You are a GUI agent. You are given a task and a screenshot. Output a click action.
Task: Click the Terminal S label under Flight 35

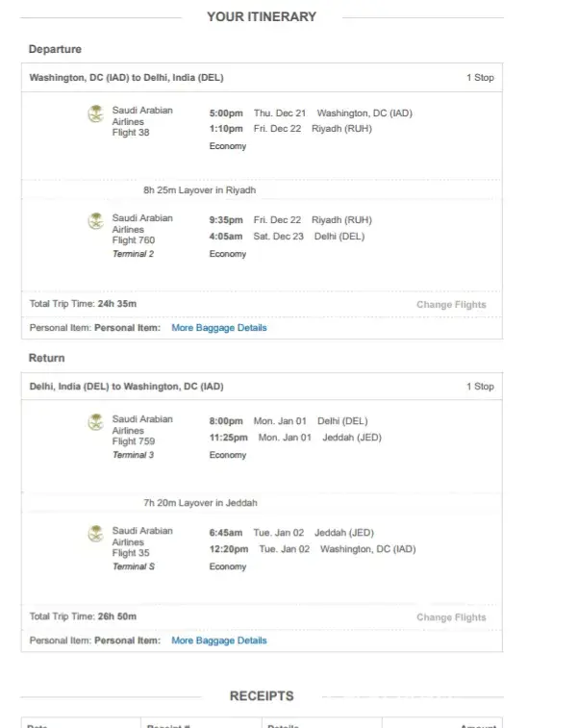pos(133,566)
